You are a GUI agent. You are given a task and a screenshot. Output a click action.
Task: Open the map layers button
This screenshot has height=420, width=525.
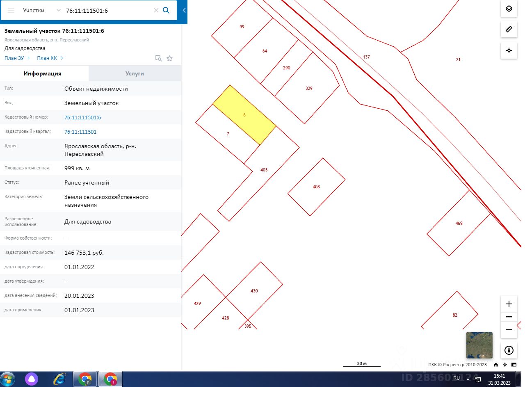(509, 9)
